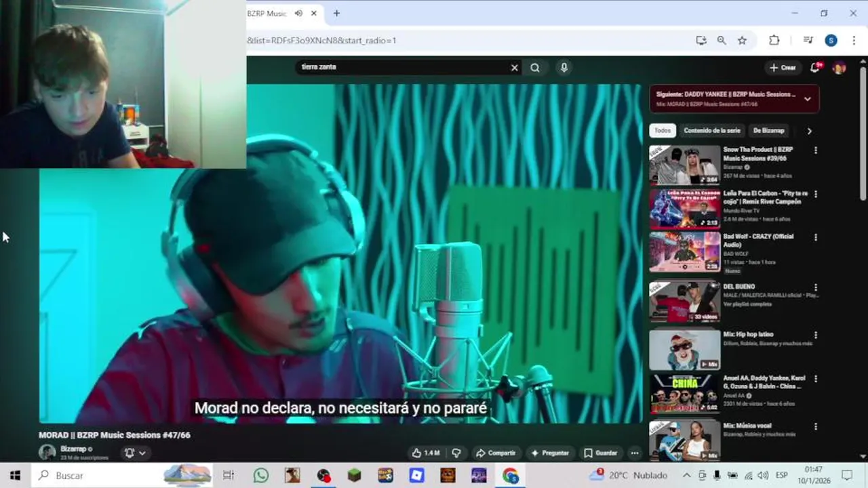This screenshot has width=868, height=488.
Task: Click the Compartir share button
Action: click(x=496, y=453)
